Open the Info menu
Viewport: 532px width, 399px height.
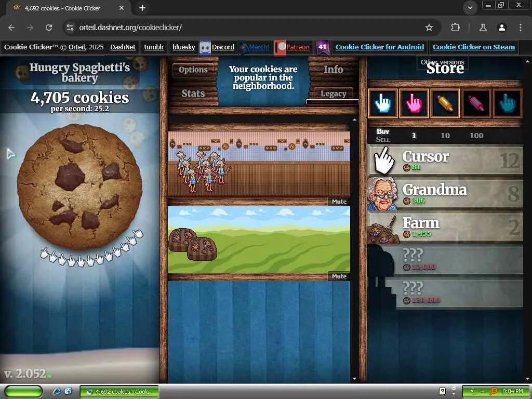(x=333, y=70)
